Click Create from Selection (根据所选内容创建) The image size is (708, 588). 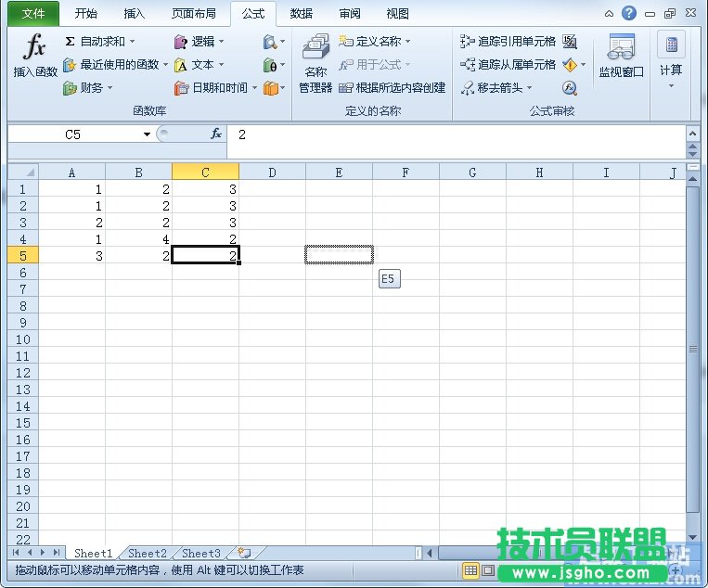(393, 88)
